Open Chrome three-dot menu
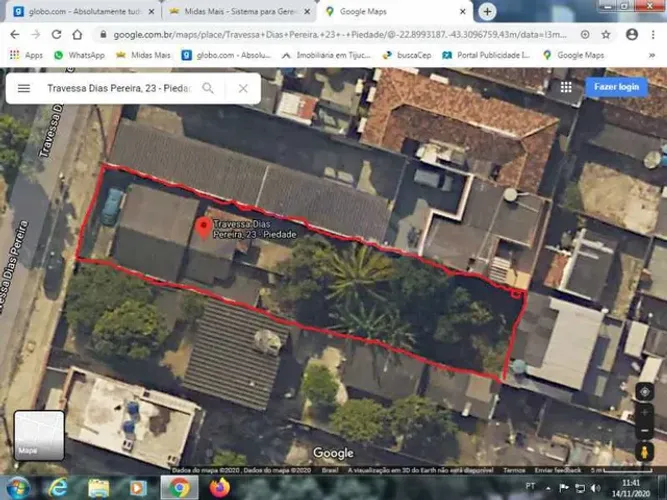 pos(653,34)
